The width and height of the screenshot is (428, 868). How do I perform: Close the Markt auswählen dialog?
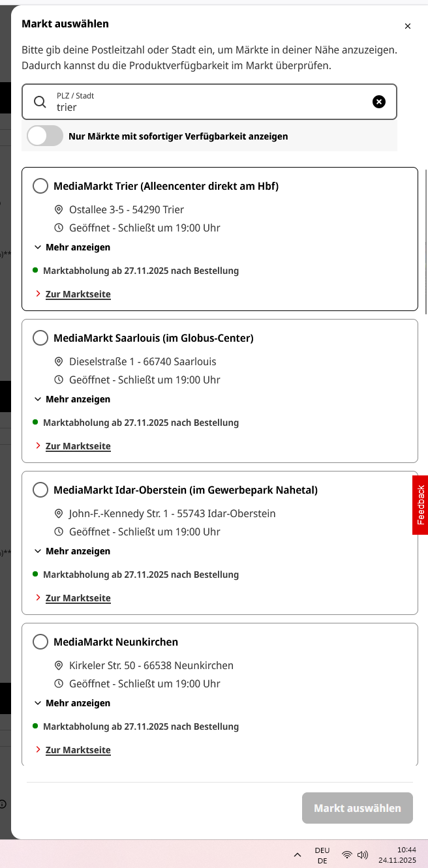point(408,26)
